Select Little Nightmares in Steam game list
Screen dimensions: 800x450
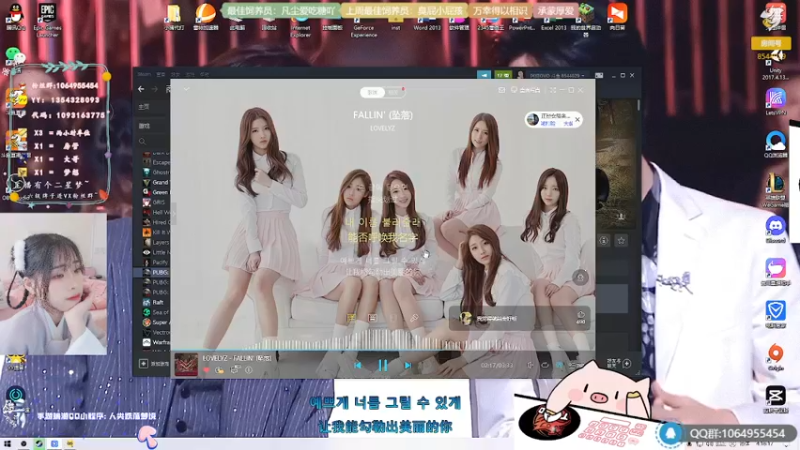(156, 252)
